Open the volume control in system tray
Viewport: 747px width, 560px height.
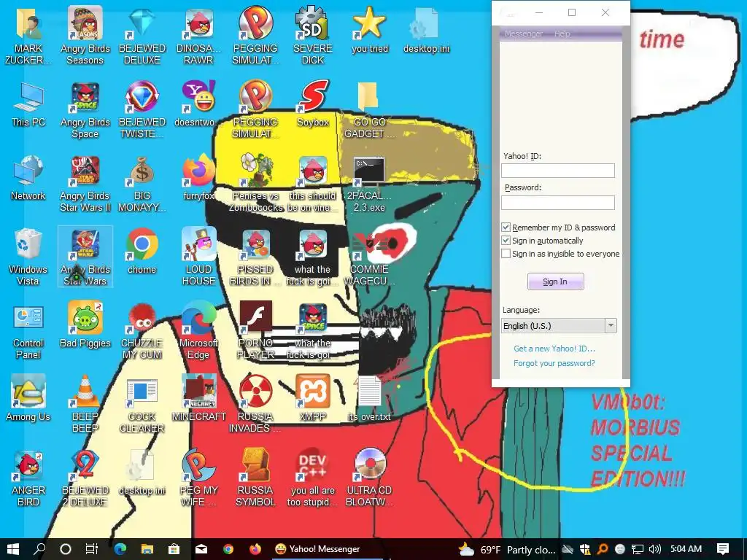coord(654,549)
